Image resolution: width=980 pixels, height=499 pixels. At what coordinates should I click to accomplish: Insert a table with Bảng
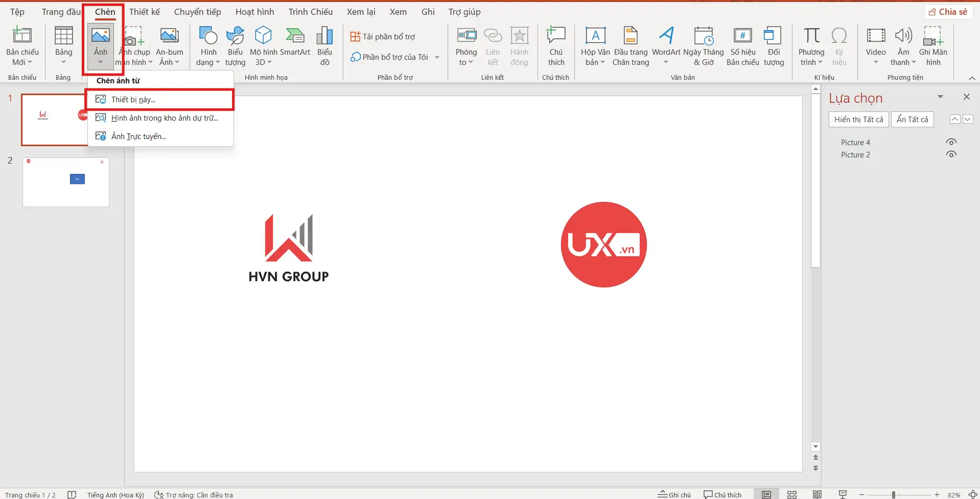[x=63, y=46]
